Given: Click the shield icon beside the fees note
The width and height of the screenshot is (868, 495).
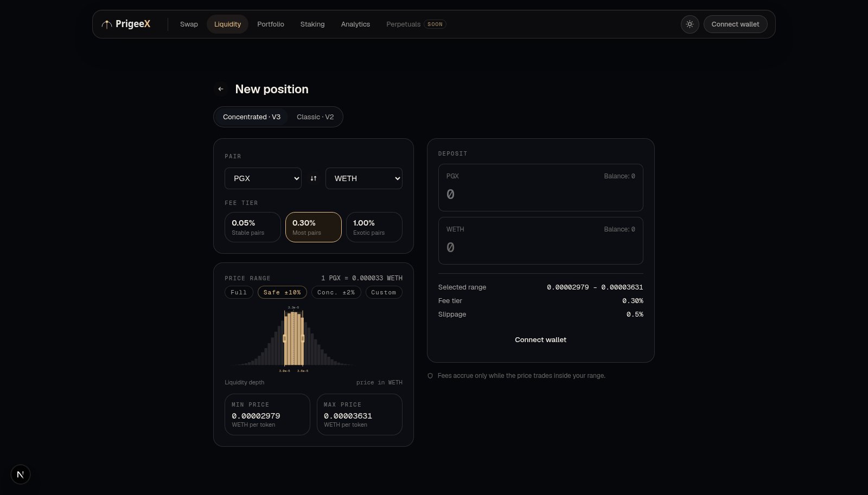Looking at the screenshot, I should (x=430, y=376).
